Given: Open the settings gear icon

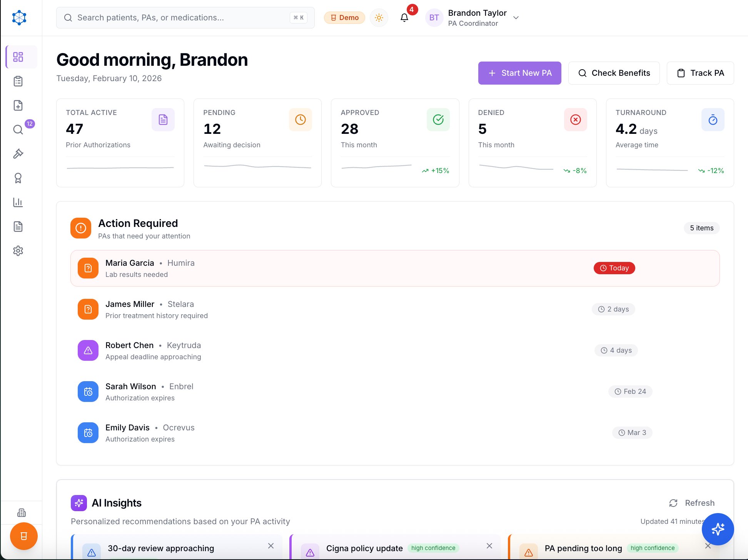Looking at the screenshot, I should pyautogui.click(x=18, y=250).
